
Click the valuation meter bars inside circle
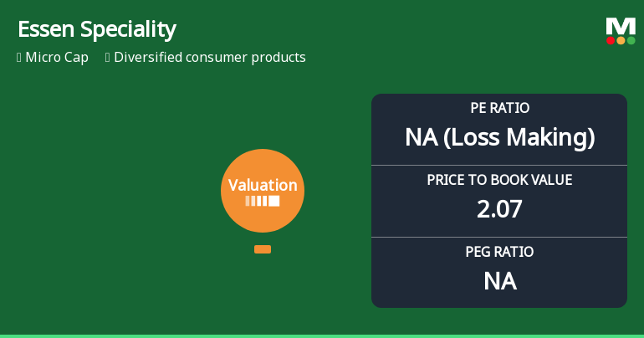263,202
